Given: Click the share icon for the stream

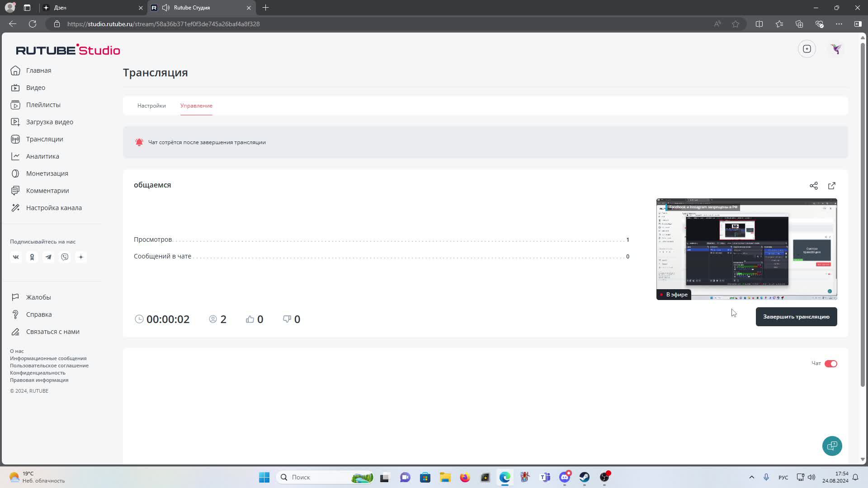Looking at the screenshot, I should (x=813, y=186).
